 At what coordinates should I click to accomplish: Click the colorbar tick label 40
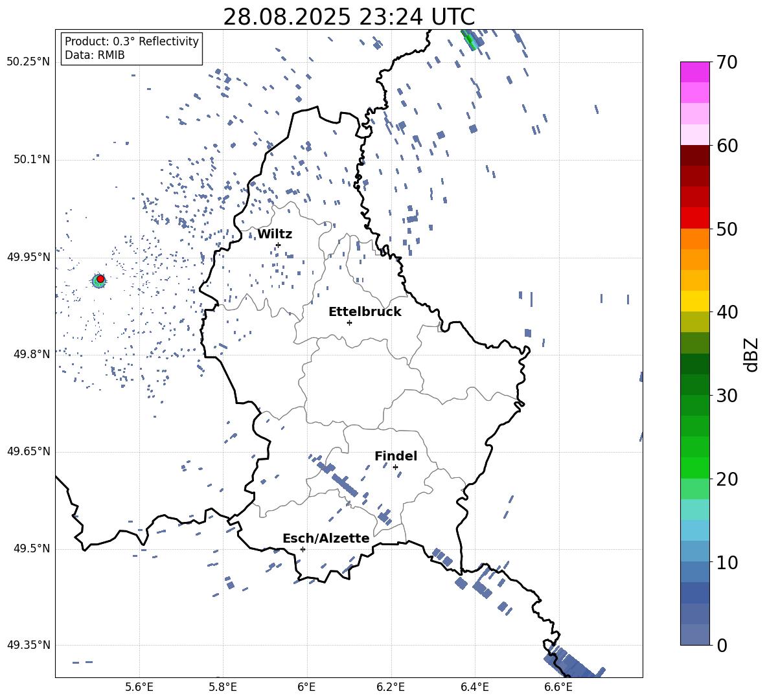[727, 312]
